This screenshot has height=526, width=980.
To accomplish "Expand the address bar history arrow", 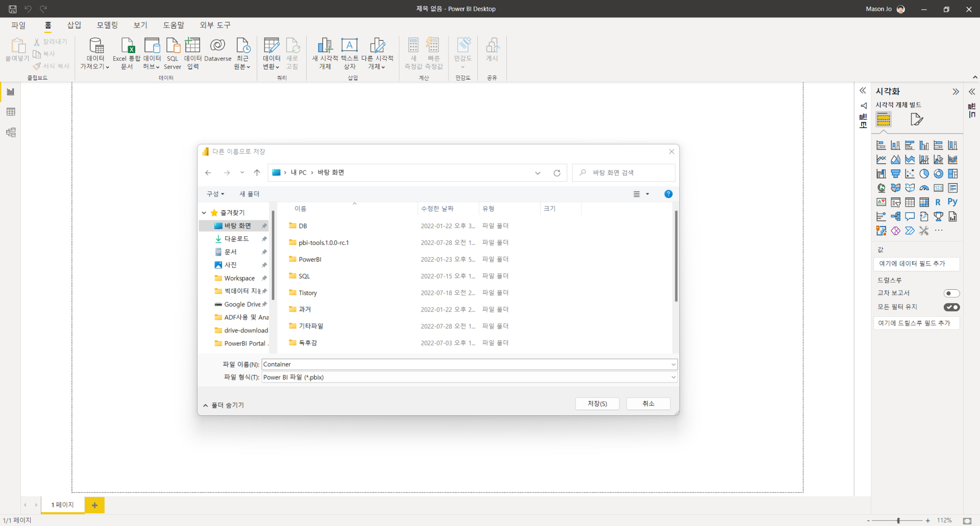I will pos(537,173).
